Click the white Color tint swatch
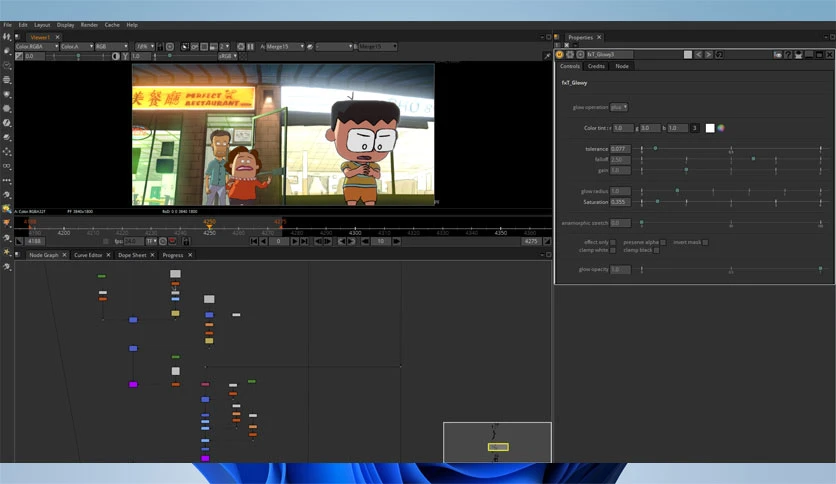836x484 pixels. coord(710,128)
